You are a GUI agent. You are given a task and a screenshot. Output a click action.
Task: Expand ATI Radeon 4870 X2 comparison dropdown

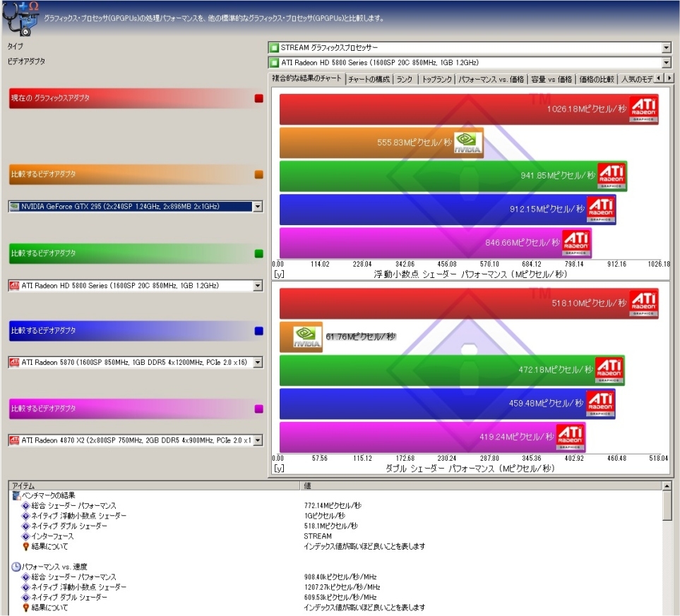click(x=258, y=440)
